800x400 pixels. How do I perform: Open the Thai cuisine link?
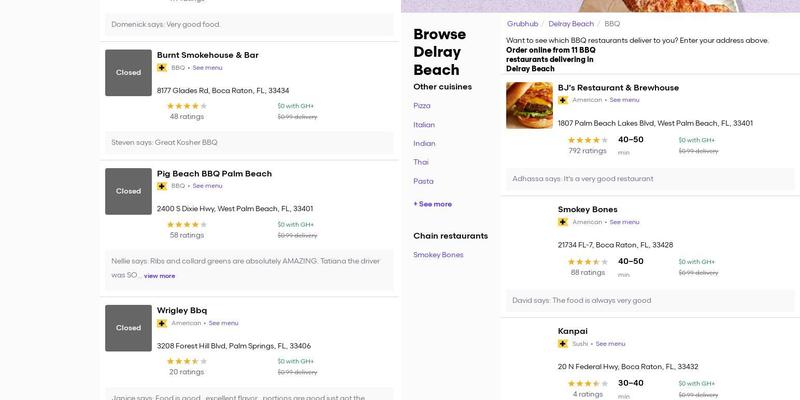(421, 162)
